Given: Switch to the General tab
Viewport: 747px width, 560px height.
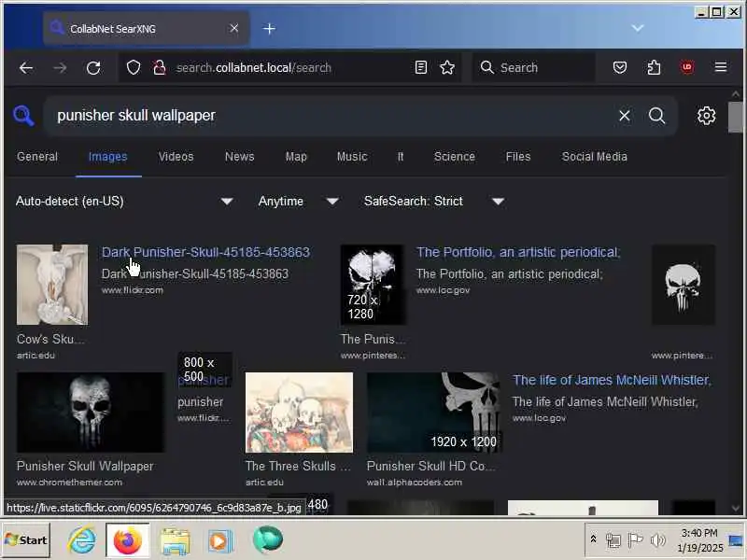Looking at the screenshot, I should (37, 157).
